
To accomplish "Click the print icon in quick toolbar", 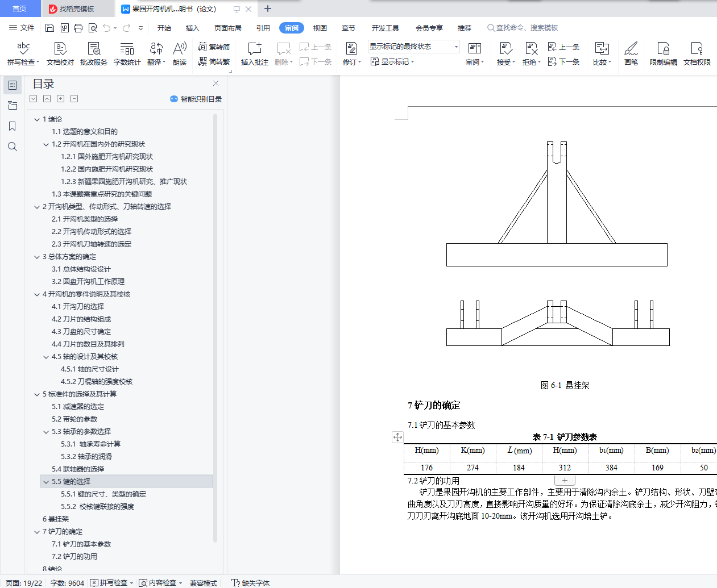I will pyautogui.click(x=78, y=28).
